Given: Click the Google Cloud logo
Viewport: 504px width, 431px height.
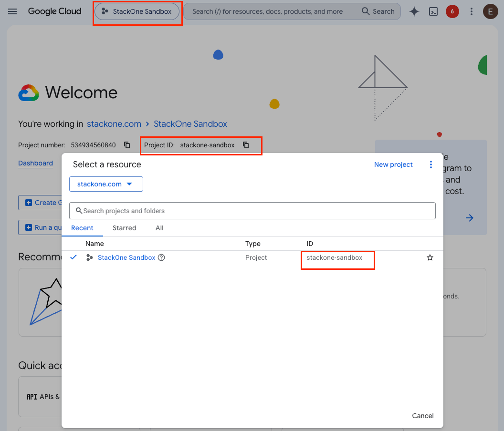Looking at the screenshot, I should pos(54,11).
